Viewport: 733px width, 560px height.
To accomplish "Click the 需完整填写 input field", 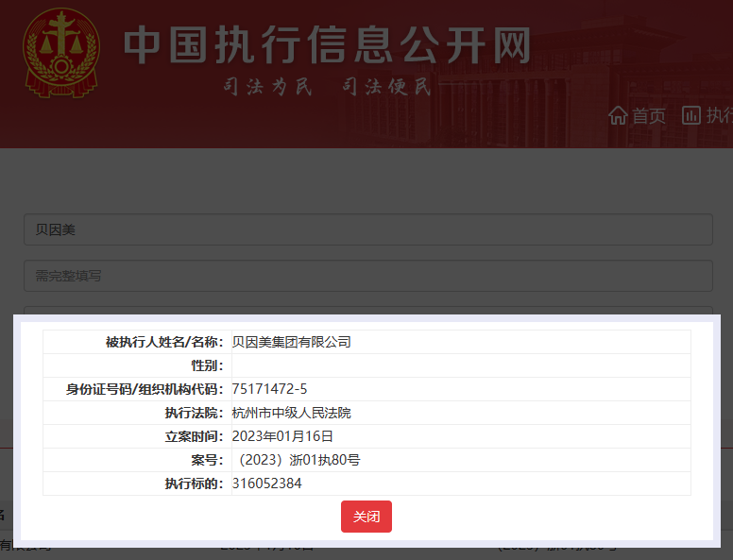I will click(367, 276).
